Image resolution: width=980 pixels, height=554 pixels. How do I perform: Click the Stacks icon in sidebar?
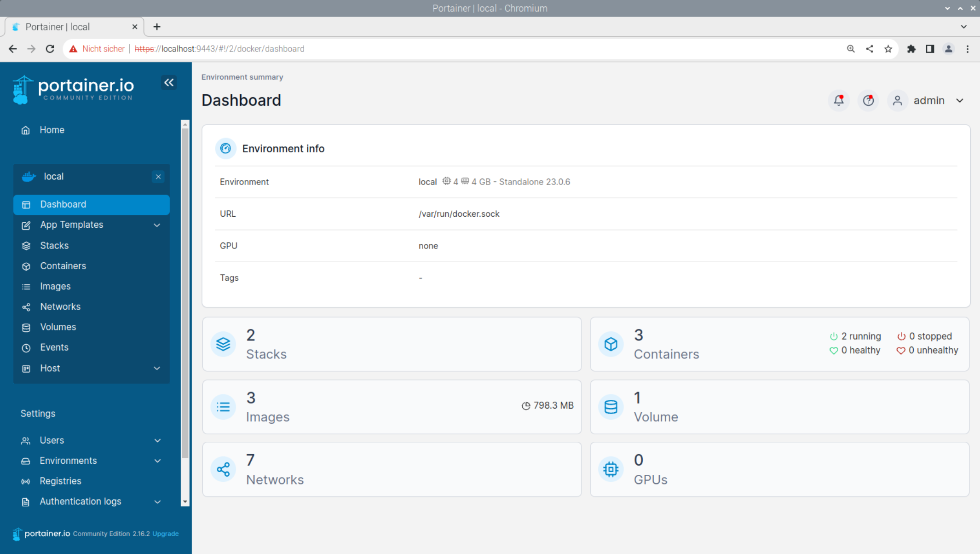25,245
